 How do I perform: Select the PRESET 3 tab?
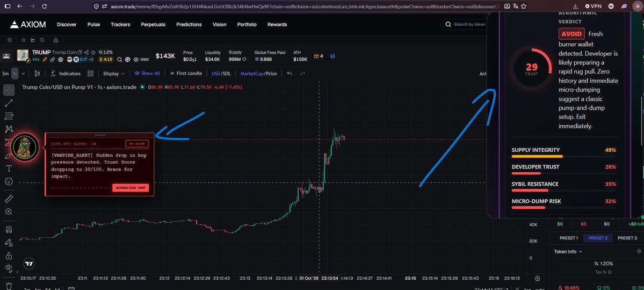click(x=627, y=238)
